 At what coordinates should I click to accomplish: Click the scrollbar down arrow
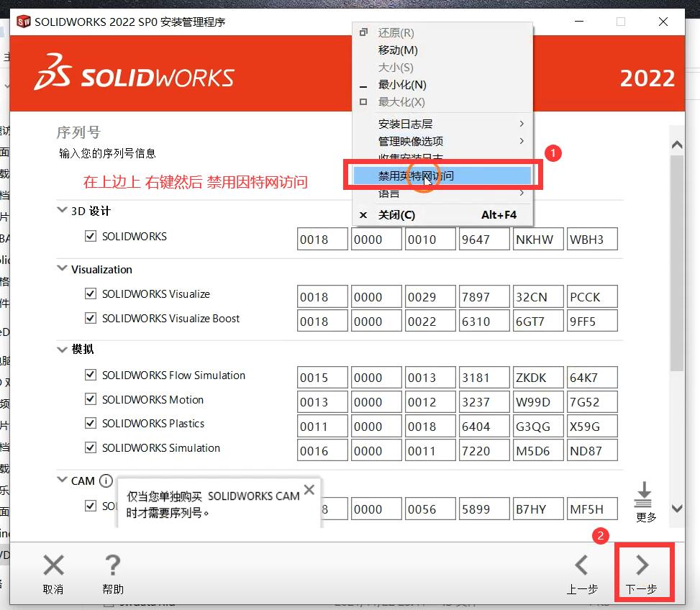point(677,509)
